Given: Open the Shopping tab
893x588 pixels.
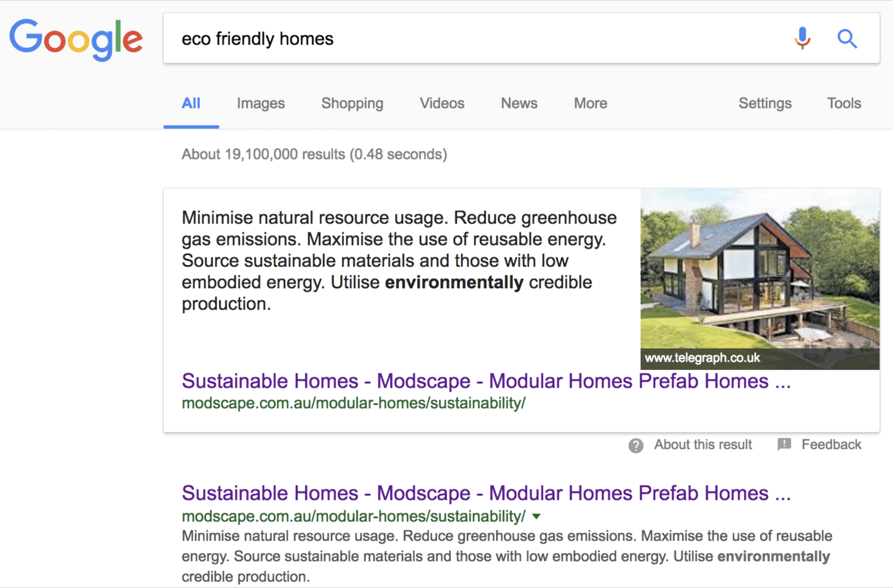Looking at the screenshot, I should pyautogui.click(x=352, y=104).
